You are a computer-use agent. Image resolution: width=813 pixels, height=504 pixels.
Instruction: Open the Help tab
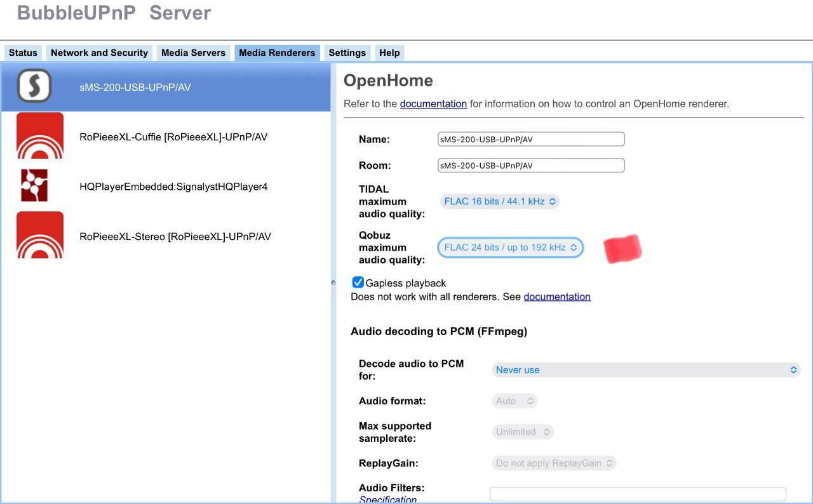pos(389,53)
